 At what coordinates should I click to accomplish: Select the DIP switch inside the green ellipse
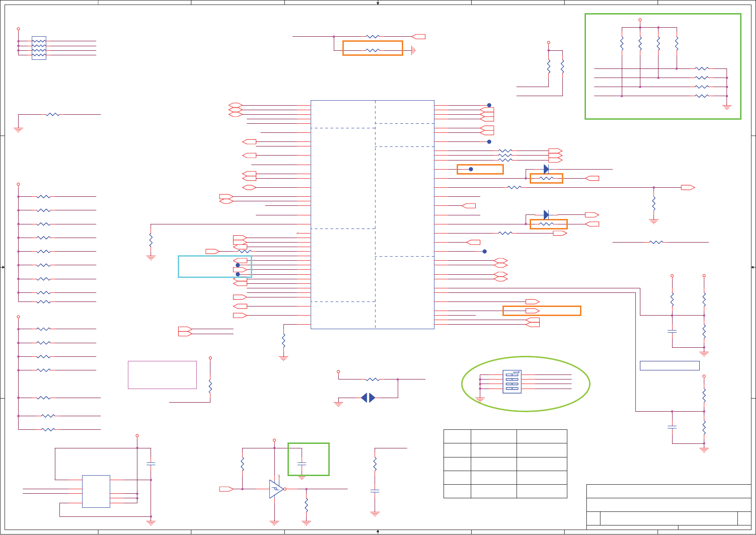[x=512, y=382]
